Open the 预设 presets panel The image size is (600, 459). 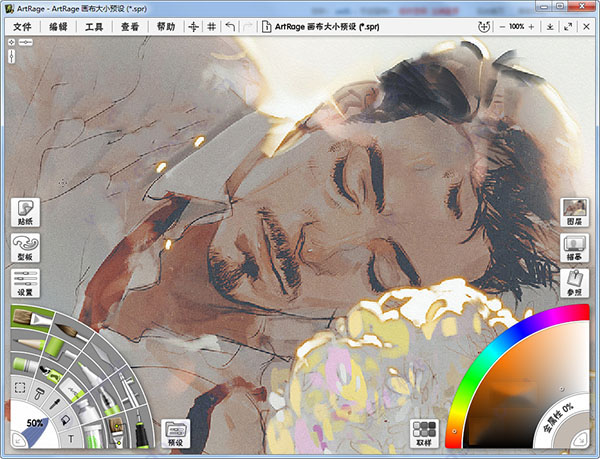[x=176, y=433]
